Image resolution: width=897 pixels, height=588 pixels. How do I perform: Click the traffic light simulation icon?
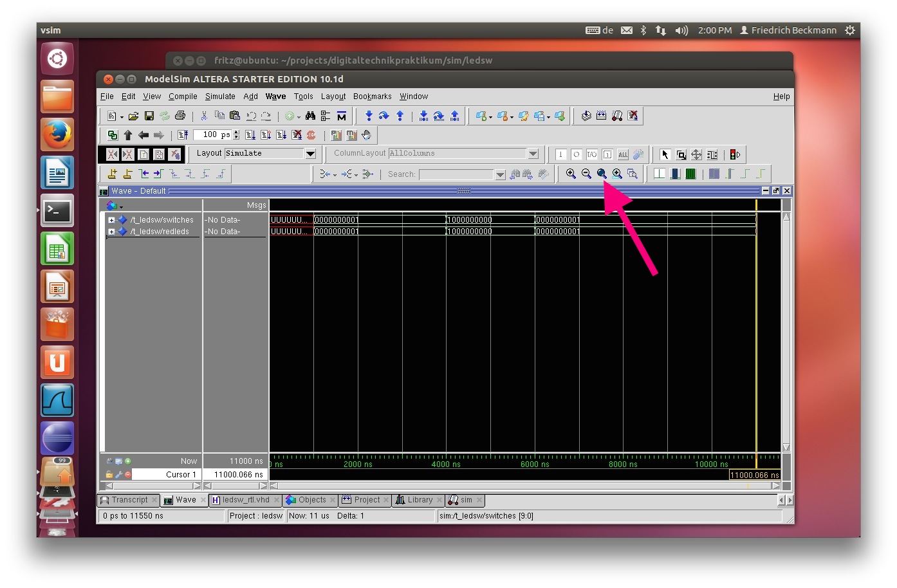coord(734,154)
